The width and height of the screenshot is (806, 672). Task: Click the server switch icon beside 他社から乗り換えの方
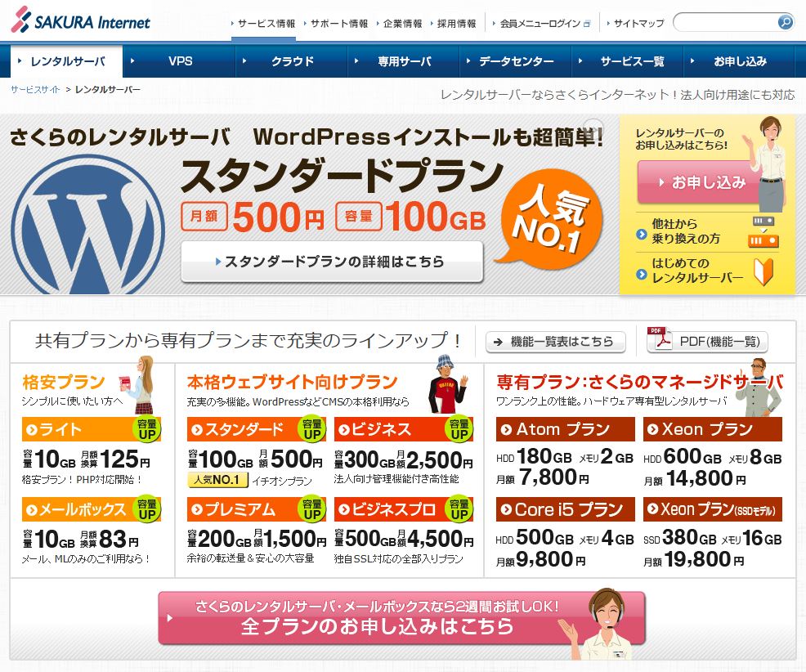point(763,231)
